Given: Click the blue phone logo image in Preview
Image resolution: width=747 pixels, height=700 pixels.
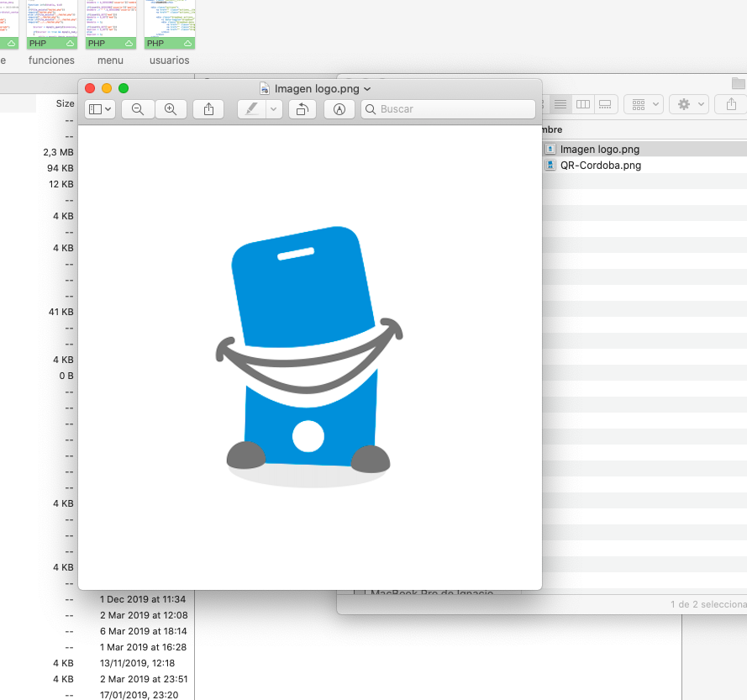Looking at the screenshot, I should coord(309,356).
